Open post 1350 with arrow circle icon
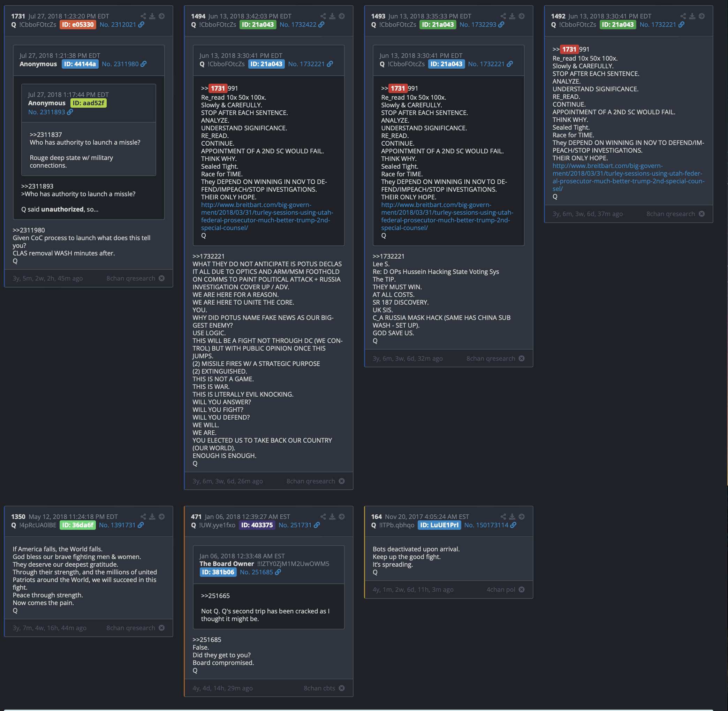This screenshot has width=728, height=711. coord(161,517)
